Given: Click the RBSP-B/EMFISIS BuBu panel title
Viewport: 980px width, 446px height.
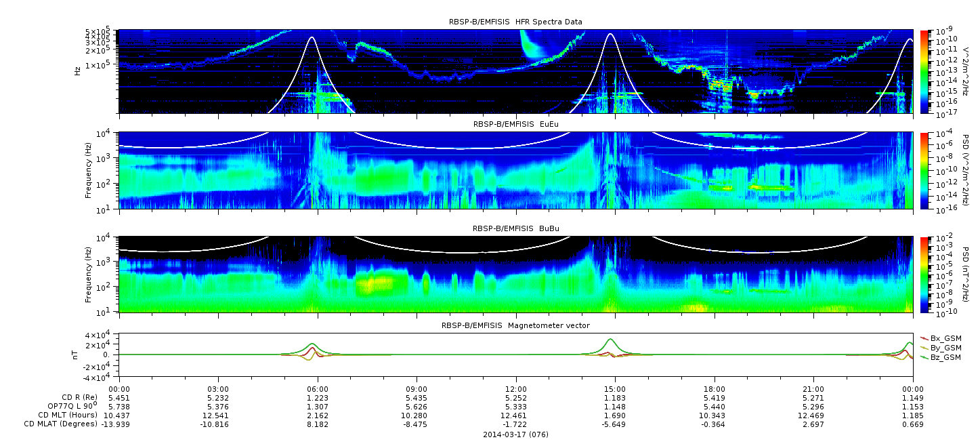Looking at the screenshot, I should point(515,228).
